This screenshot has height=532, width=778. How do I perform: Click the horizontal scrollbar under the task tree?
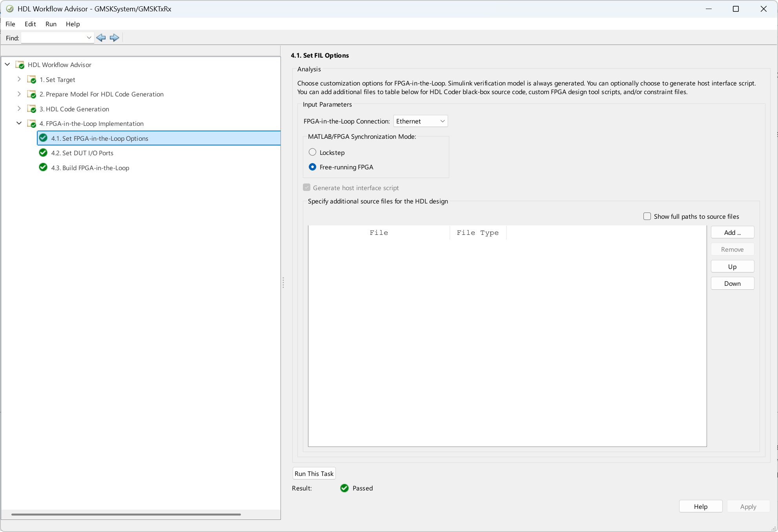[x=126, y=514]
